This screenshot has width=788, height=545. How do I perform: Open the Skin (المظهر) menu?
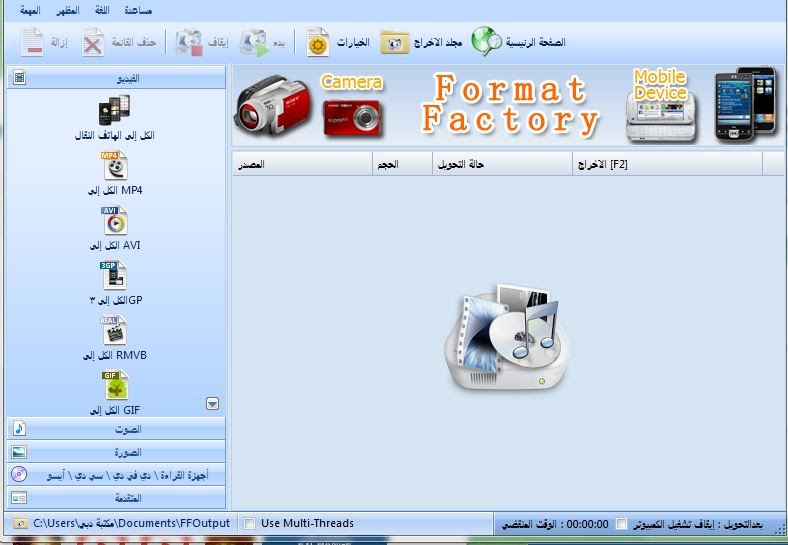[67, 10]
